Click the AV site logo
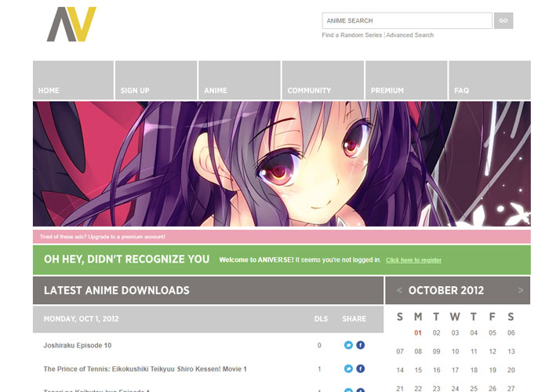This screenshot has width=549, height=392. point(71,24)
